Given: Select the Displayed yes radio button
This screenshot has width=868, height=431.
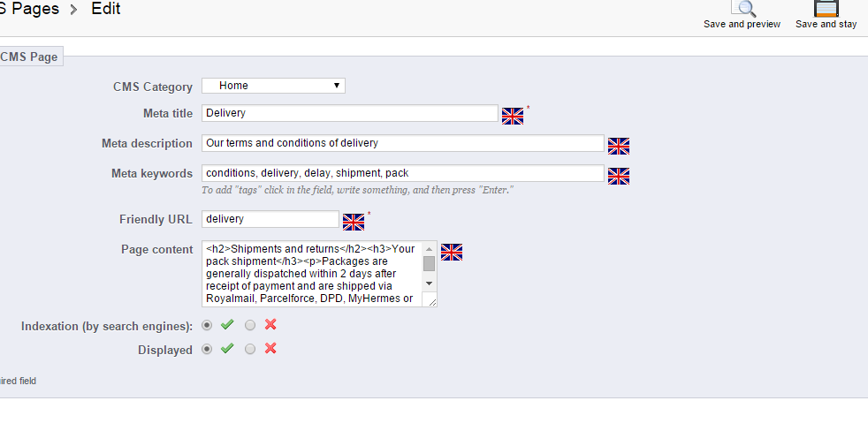Looking at the screenshot, I should point(208,349).
